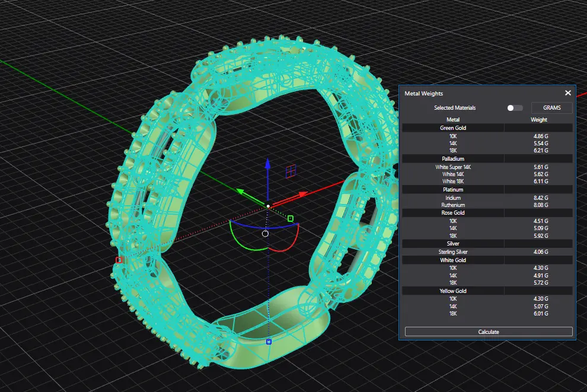Click the red X-axis gizmo arrow

[302, 194]
